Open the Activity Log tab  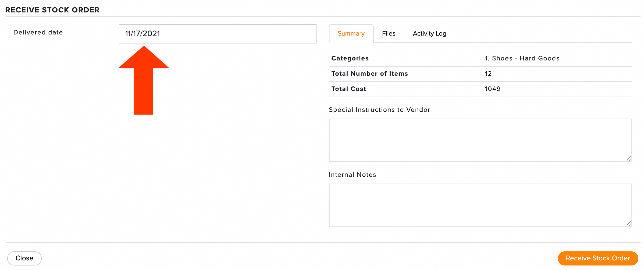(x=429, y=33)
